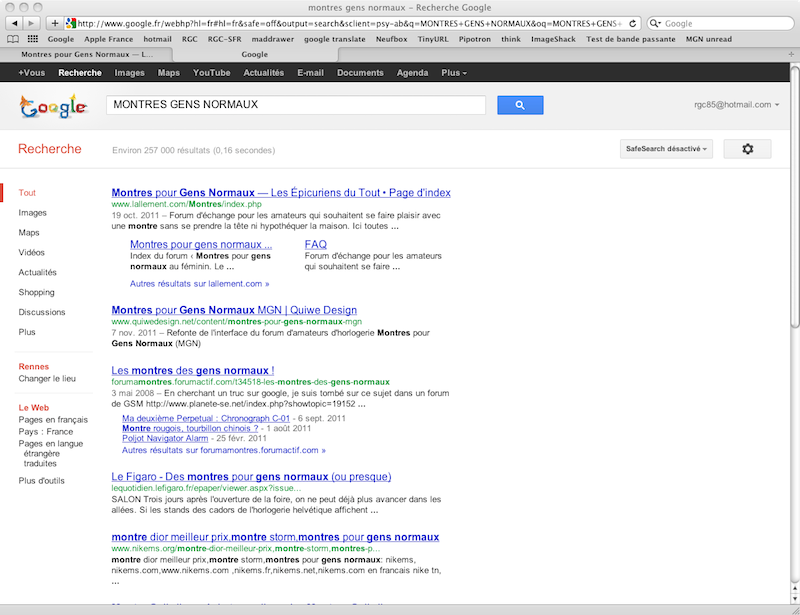This screenshot has height=615, width=800.
Task: Open Maps in the black navigation bar
Action: [x=168, y=73]
